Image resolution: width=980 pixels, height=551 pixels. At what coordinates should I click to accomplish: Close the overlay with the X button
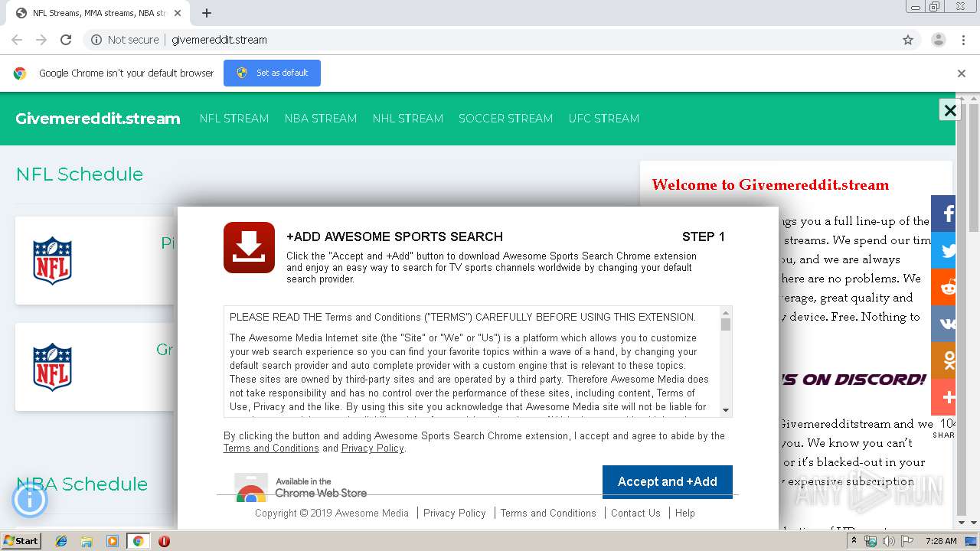(950, 110)
